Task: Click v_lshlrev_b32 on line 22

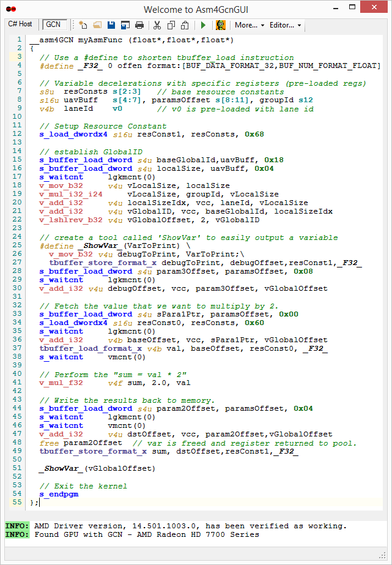Action: point(71,220)
